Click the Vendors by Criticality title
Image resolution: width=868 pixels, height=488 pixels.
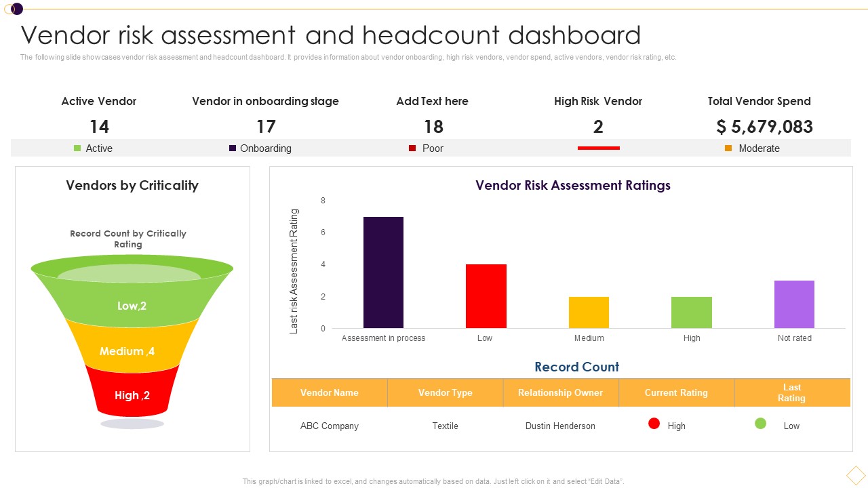[x=132, y=185]
